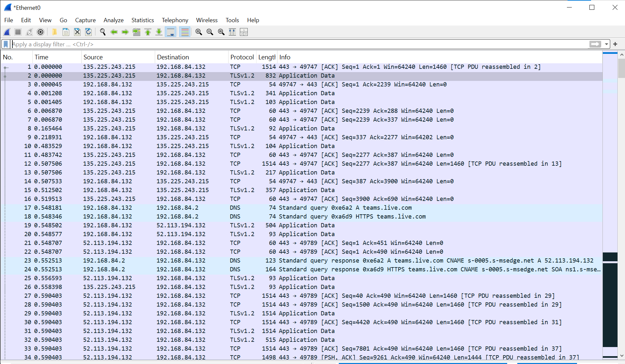Image resolution: width=625 pixels, height=364 pixels.
Task: Open the Analyze menu
Action: [113, 20]
